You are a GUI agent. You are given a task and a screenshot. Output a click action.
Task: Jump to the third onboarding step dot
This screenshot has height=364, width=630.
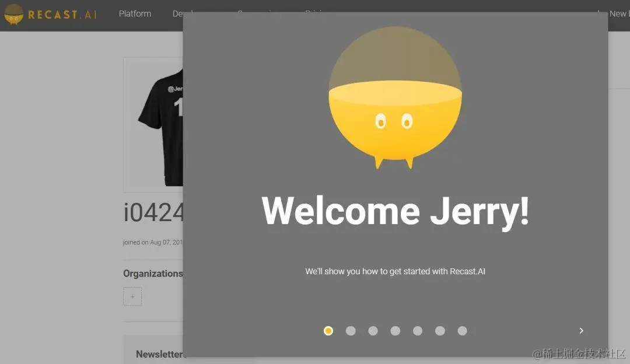coord(373,331)
